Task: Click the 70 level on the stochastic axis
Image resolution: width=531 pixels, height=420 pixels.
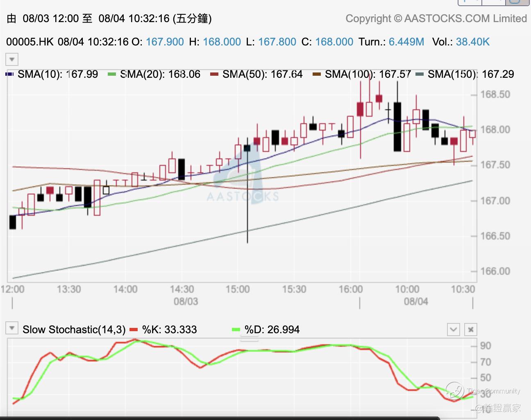Action: (x=486, y=362)
